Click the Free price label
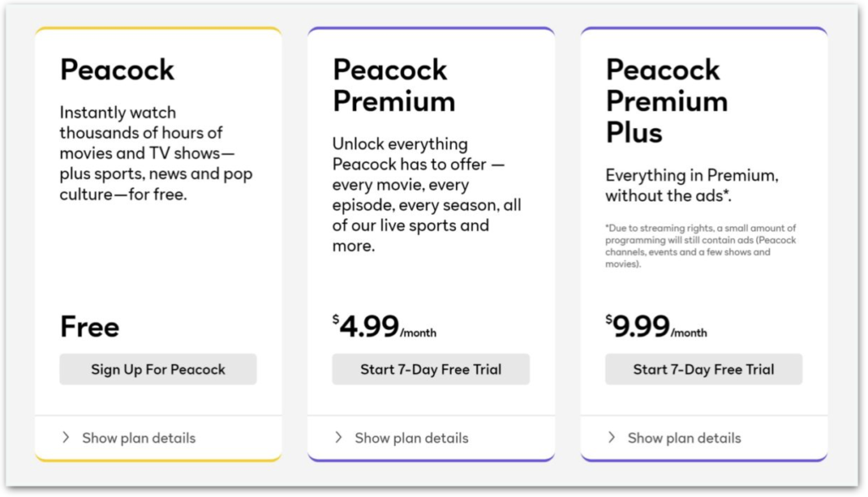This screenshot has width=868, height=497. coord(89,327)
